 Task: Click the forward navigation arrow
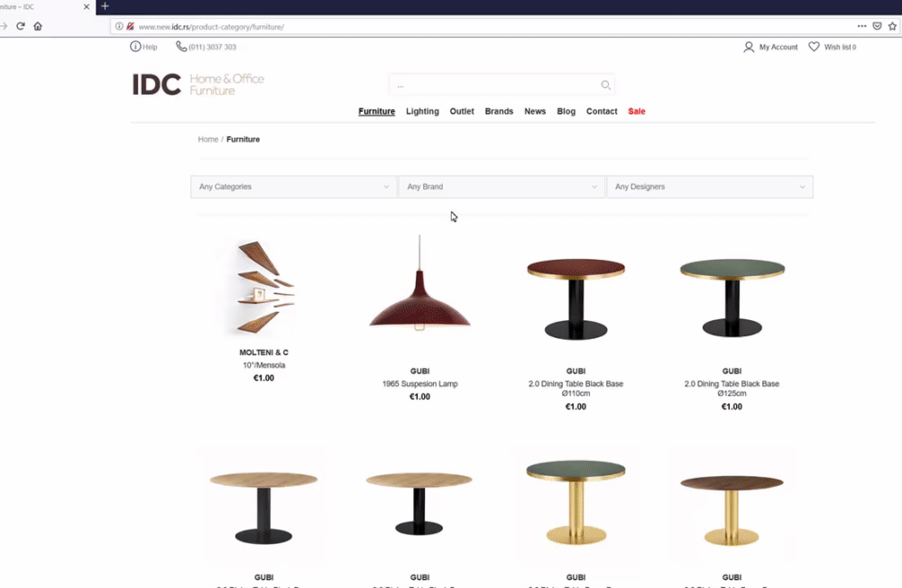[x=4, y=26]
